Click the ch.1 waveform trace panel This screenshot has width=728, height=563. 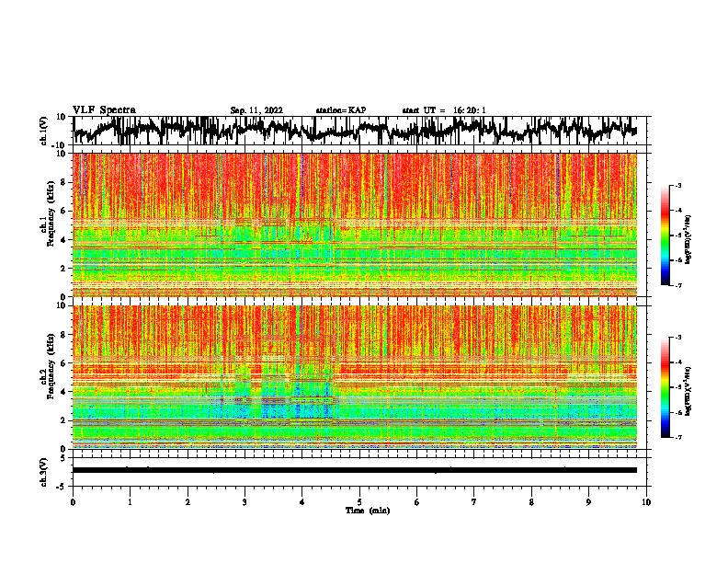[359, 131]
